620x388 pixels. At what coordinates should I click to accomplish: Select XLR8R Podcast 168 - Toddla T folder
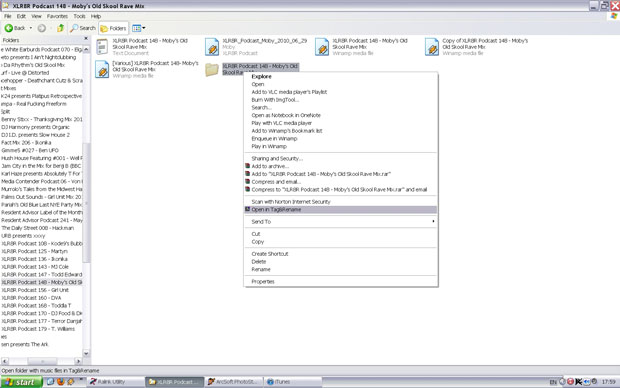click(x=36, y=305)
